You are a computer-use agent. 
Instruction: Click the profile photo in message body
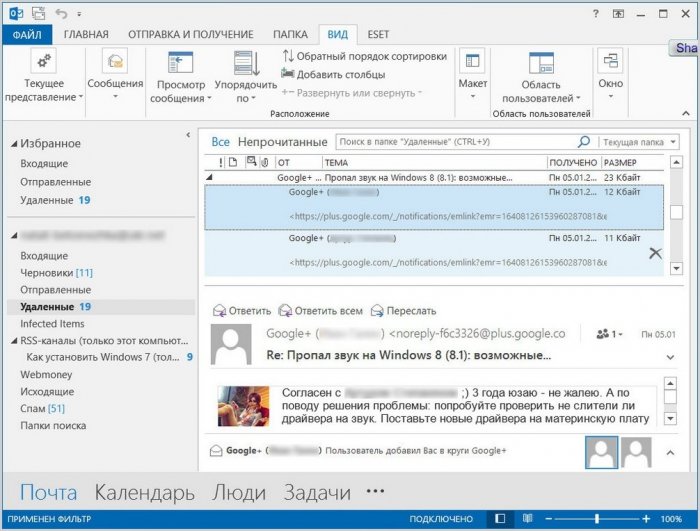click(x=243, y=406)
